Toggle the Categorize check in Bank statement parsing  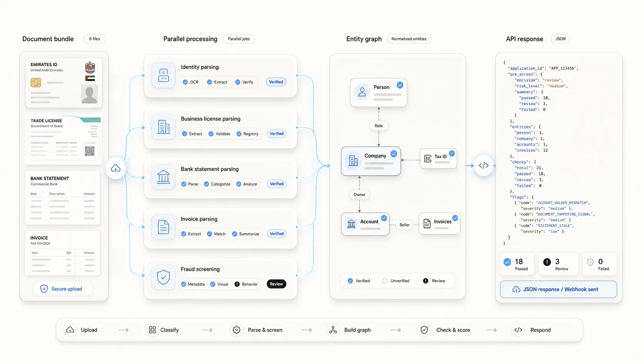[x=206, y=184]
